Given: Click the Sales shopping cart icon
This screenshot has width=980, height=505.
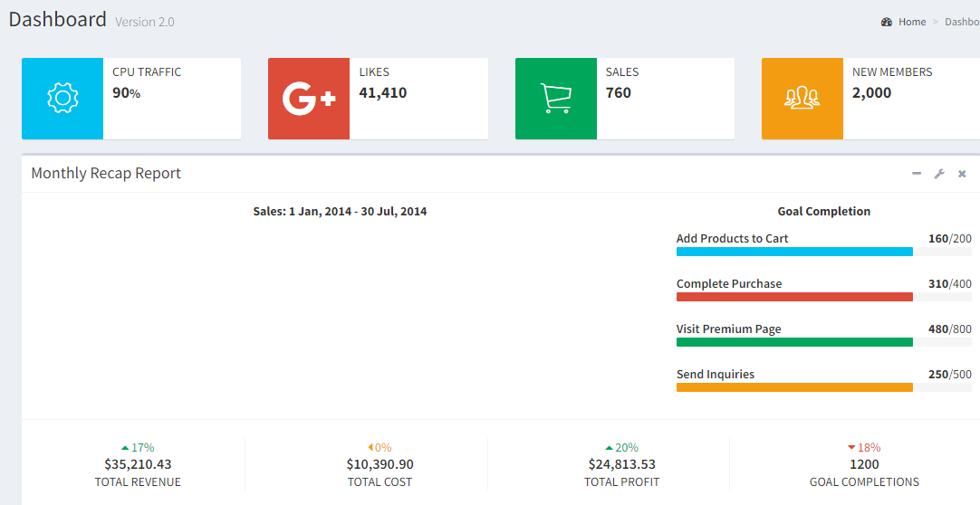Looking at the screenshot, I should [555, 99].
